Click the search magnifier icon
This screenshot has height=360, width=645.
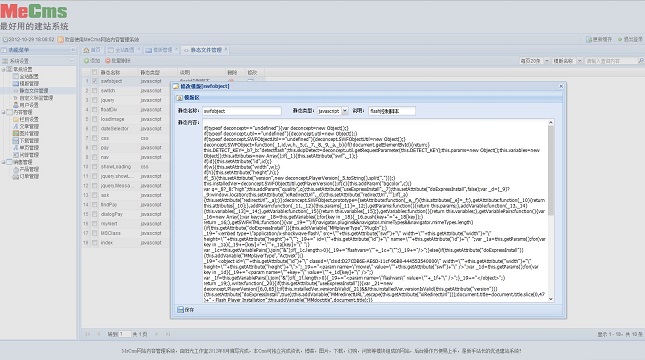point(640,60)
